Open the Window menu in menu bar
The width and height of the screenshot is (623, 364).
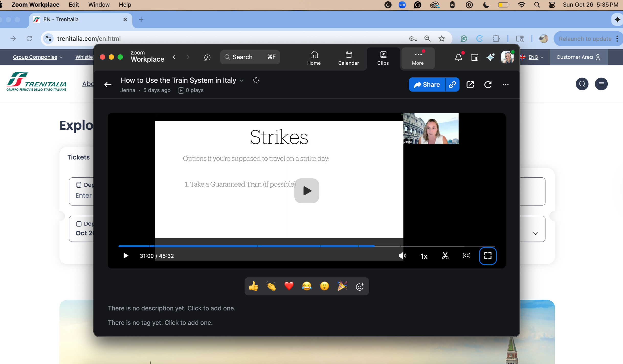[99, 5]
